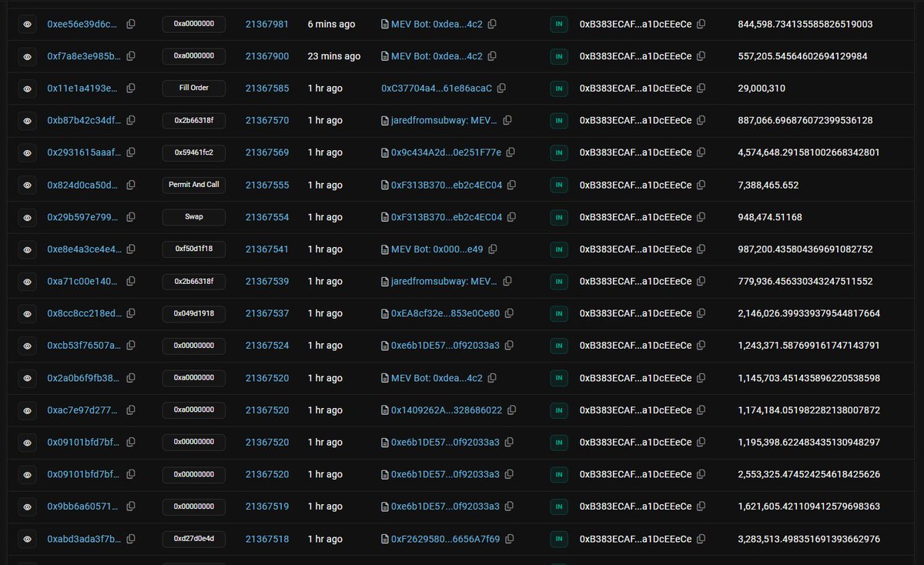Copy transaction hash 0xee56e39d6c

tap(131, 25)
